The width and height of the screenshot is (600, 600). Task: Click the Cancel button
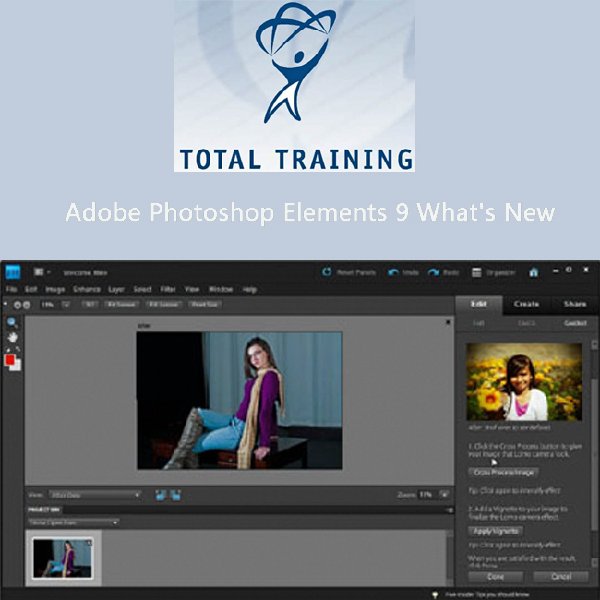pos(561,576)
